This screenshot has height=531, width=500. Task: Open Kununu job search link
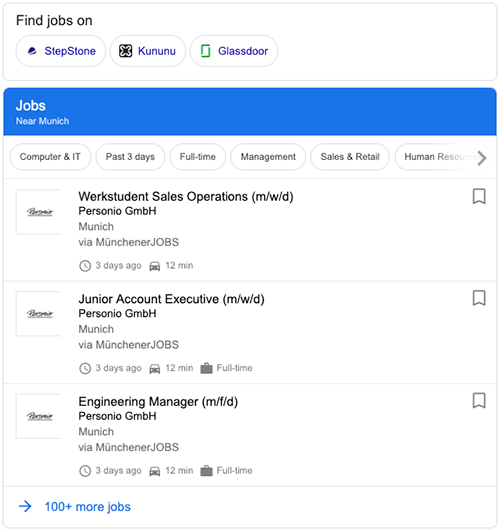point(148,51)
